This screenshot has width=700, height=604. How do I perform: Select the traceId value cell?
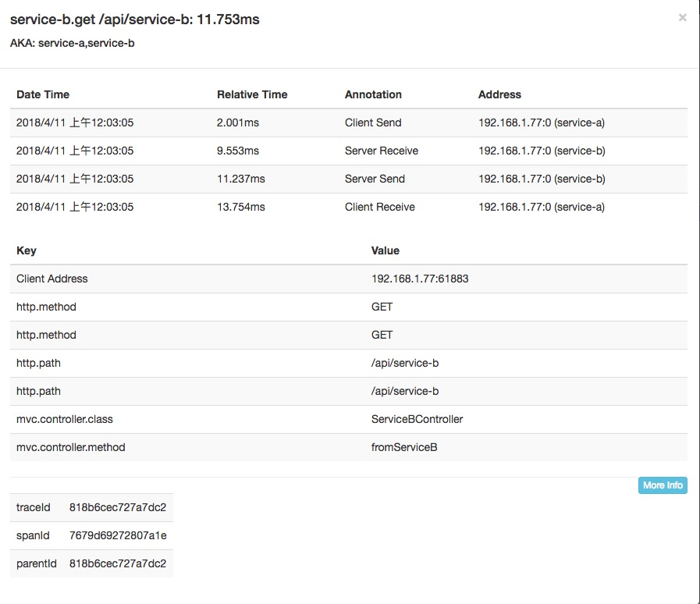pos(118,507)
